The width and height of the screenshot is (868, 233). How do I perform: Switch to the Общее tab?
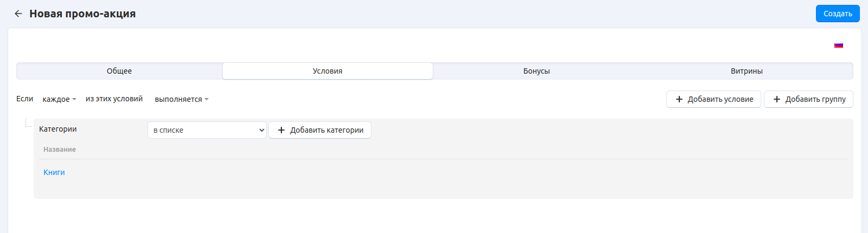coord(119,71)
